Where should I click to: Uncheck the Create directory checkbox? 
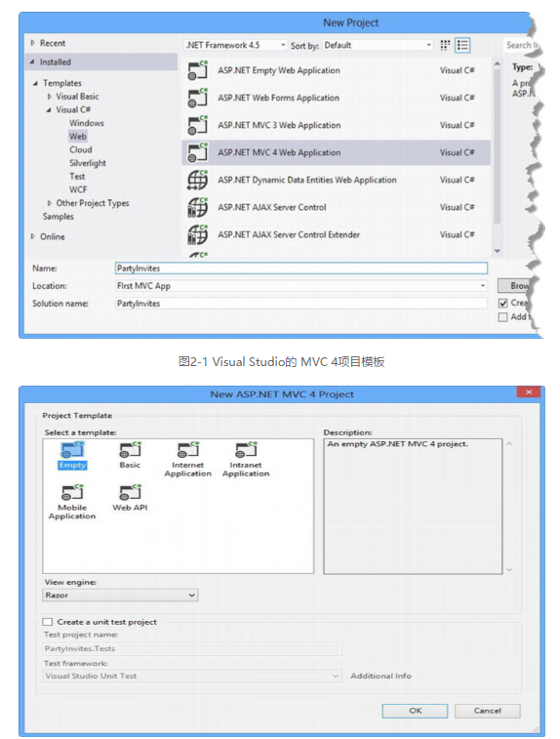point(503,303)
